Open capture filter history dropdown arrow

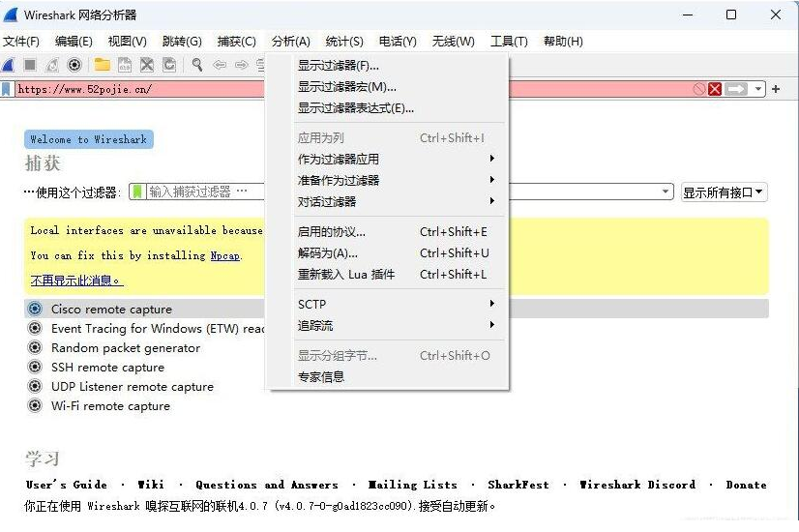tap(666, 192)
